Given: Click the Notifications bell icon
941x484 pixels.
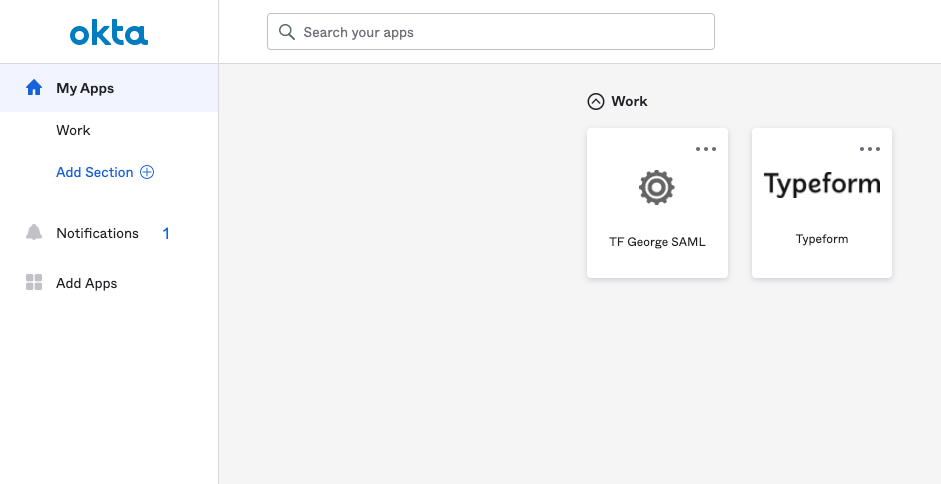Looking at the screenshot, I should pyautogui.click(x=34, y=232).
